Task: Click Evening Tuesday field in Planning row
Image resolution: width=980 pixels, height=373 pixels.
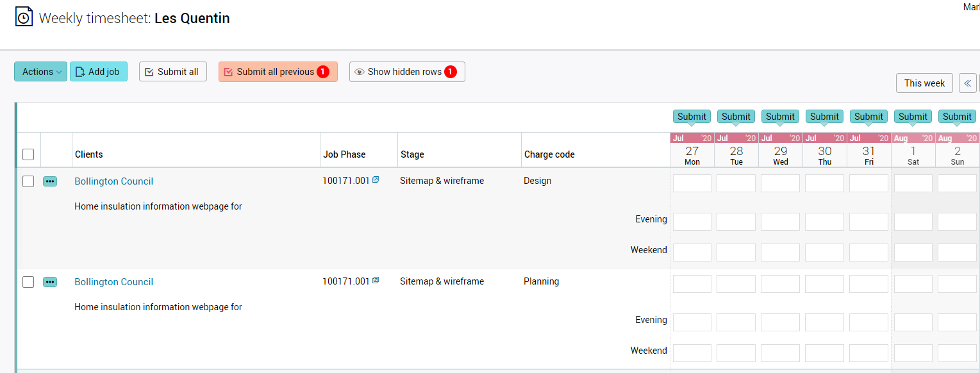Action: (x=736, y=322)
